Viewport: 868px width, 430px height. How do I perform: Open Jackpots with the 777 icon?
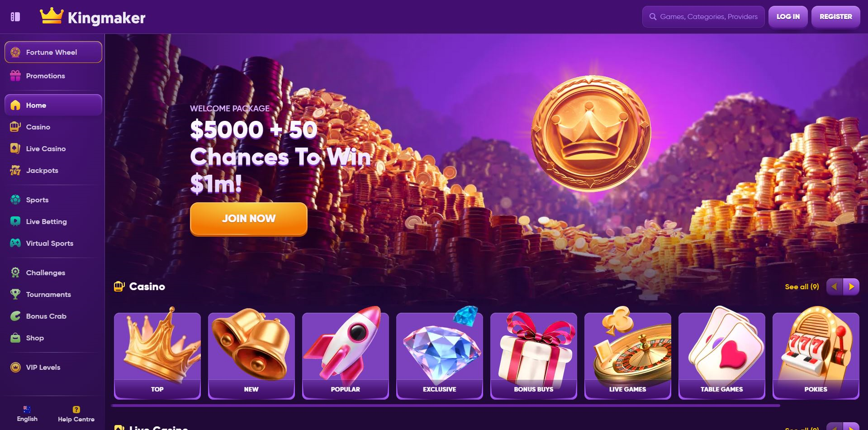point(53,170)
